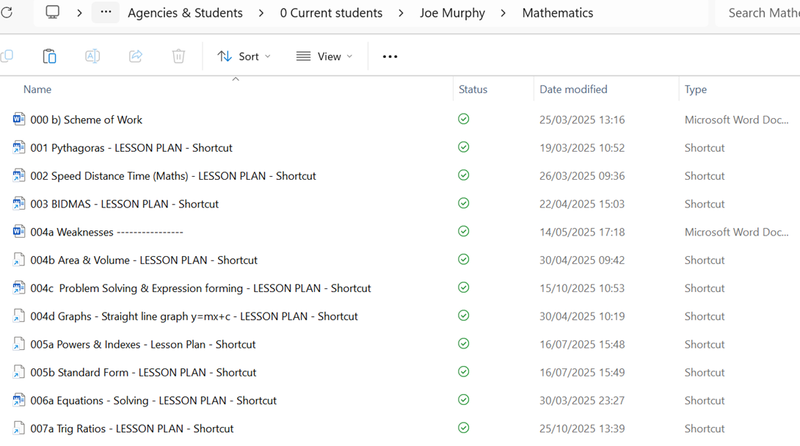
Task: Click the Delete trash icon
Action: (178, 57)
